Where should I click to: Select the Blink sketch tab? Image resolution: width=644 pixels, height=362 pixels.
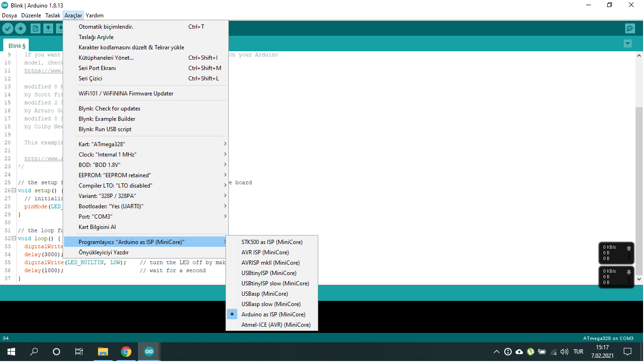point(16,46)
